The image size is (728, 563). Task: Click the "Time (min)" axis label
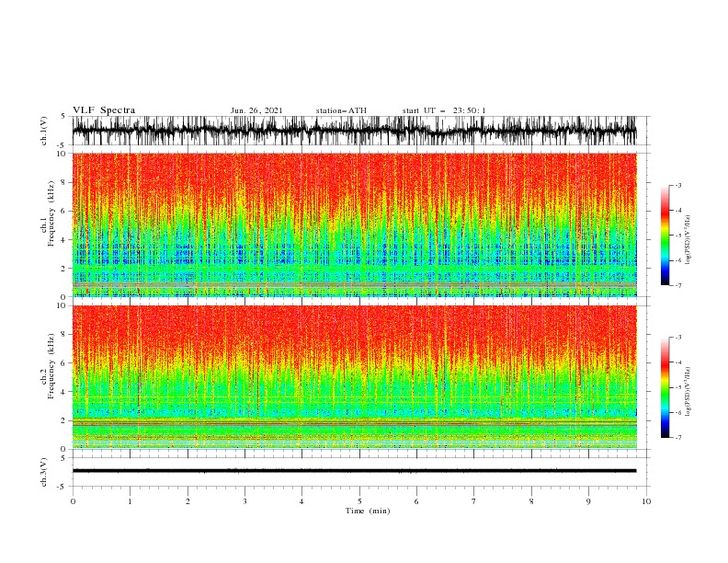tap(368, 511)
